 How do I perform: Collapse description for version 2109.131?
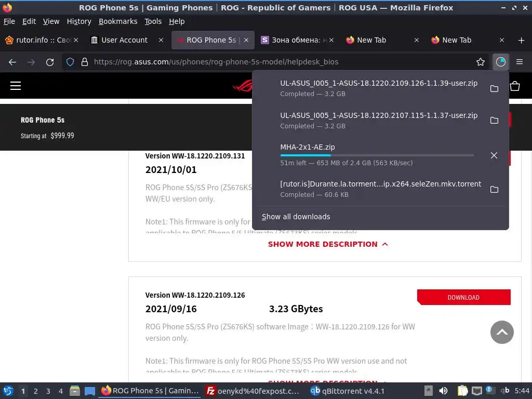328,244
